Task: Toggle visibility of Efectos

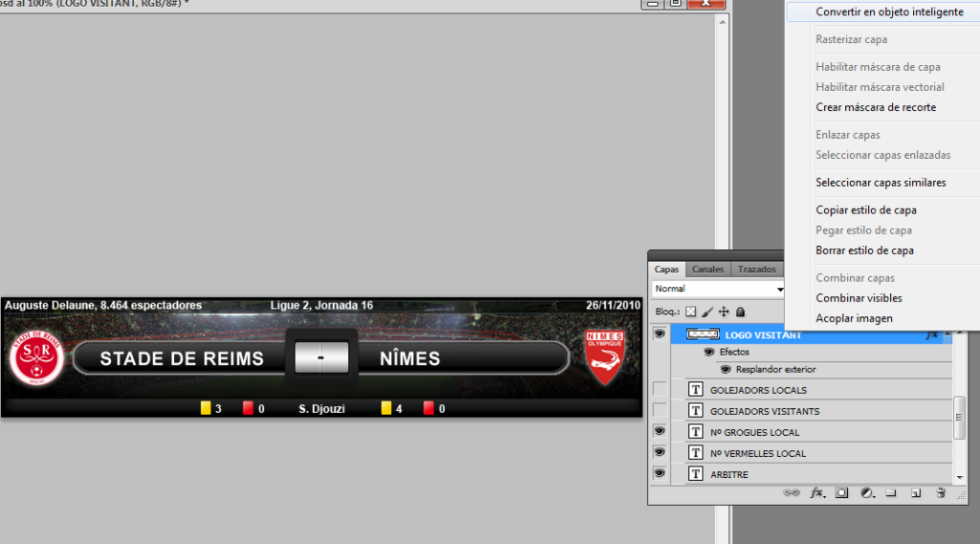Action: [x=709, y=352]
